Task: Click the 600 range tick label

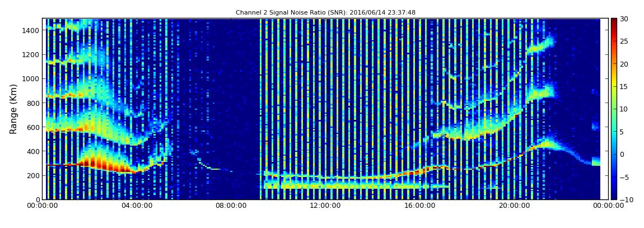Action: click(33, 127)
